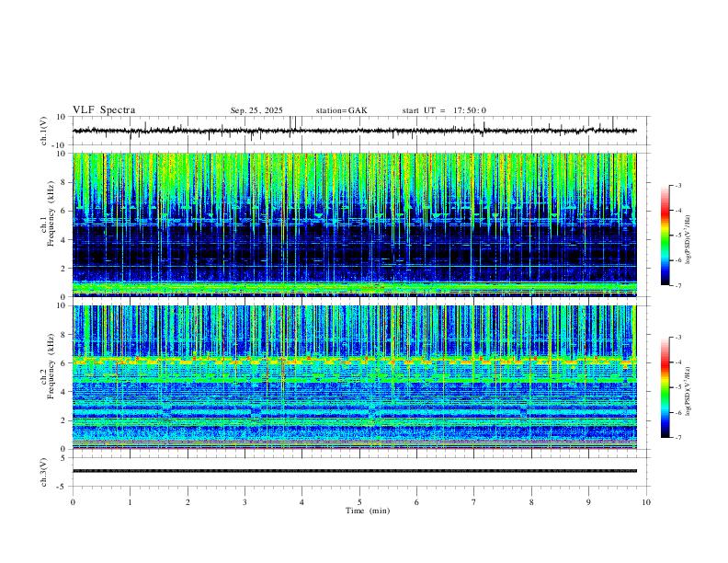728x563 pixels.
Task: Click the "4" kHz tick on ch.1 spectrogram axis
Action: pyautogui.click(x=64, y=240)
